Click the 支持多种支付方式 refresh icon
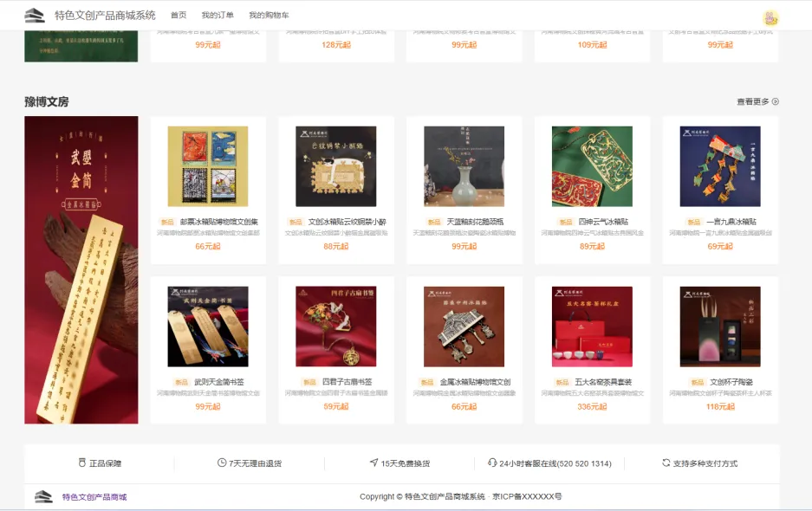Image resolution: width=812 pixels, height=511 pixels. click(x=666, y=462)
